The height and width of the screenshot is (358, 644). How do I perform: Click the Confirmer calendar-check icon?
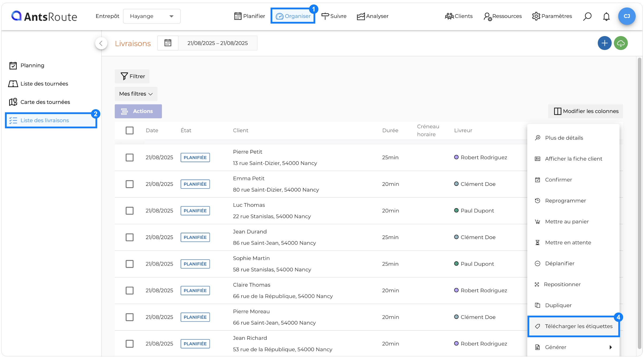click(x=537, y=180)
